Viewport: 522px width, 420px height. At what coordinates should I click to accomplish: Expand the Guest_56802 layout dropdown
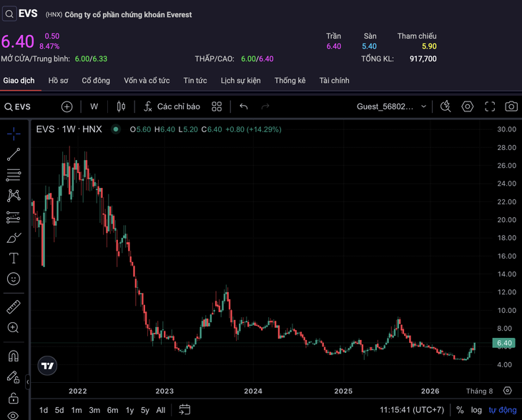click(x=392, y=106)
